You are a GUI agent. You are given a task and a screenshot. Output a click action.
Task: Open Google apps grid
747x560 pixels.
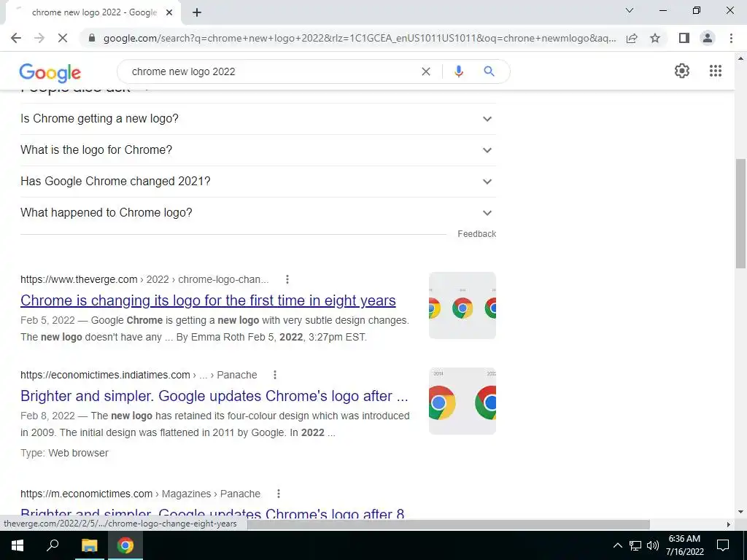(x=716, y=71)
